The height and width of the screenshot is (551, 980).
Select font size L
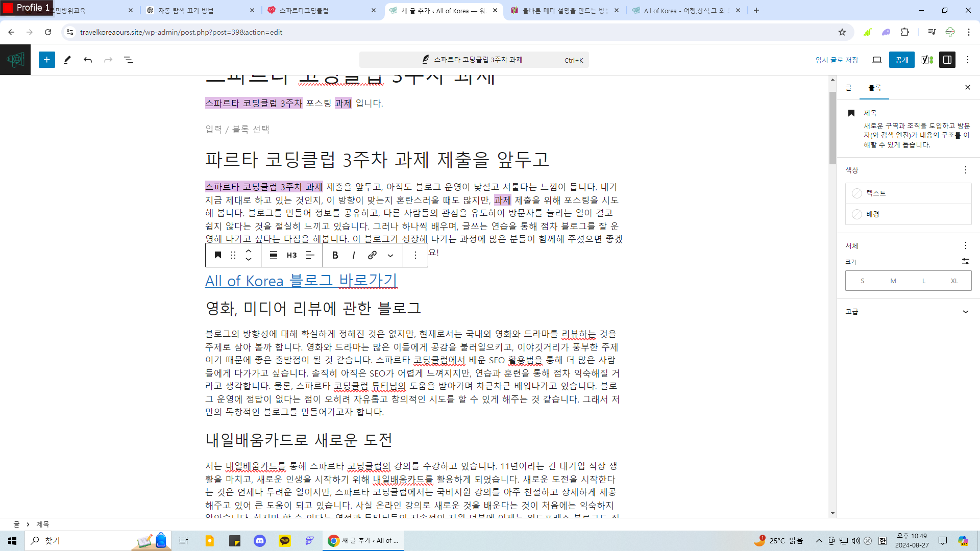coord(924,281)
